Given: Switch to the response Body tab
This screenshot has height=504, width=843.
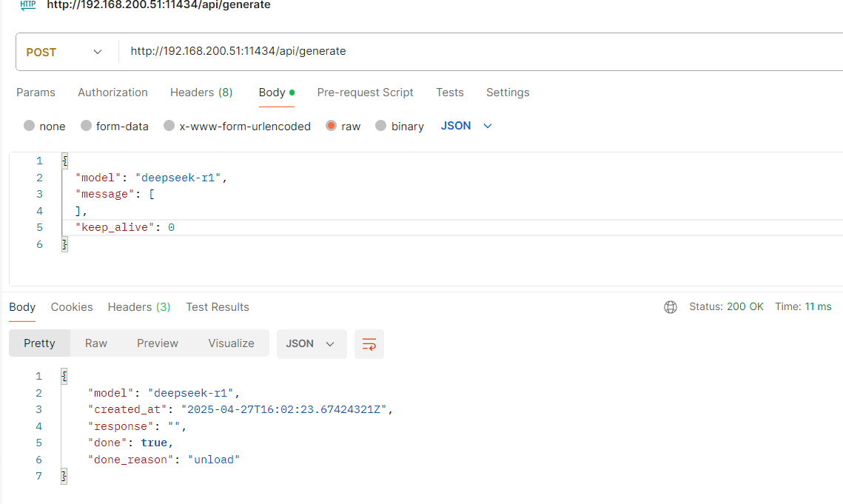Looking at the screenshot, I should [x=22, y=307].
